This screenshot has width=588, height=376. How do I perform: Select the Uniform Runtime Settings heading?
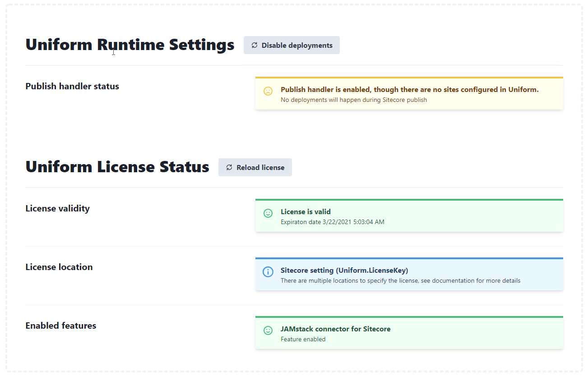pos(130,45)
